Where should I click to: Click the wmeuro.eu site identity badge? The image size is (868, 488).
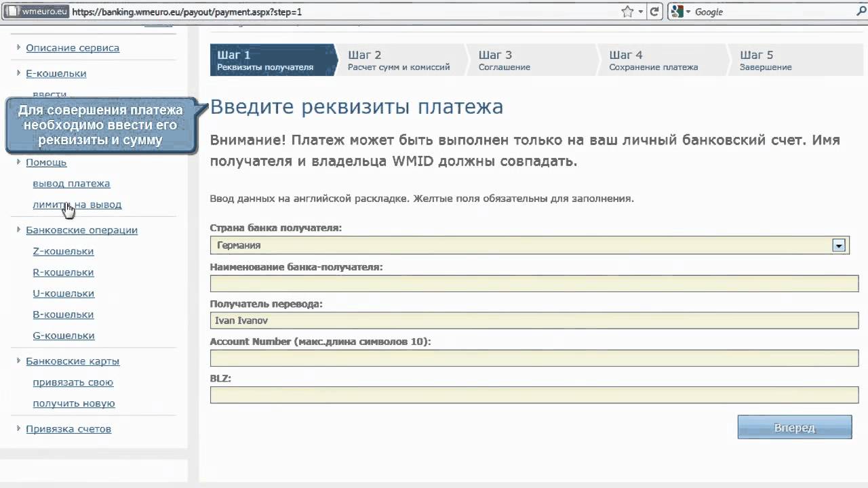coord(37,12)
